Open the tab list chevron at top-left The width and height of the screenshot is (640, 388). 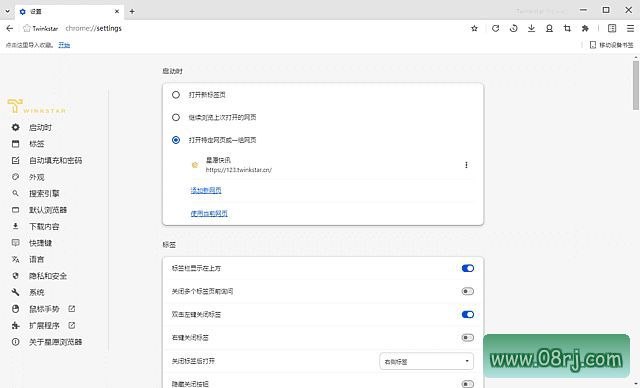tap(7, 11)
